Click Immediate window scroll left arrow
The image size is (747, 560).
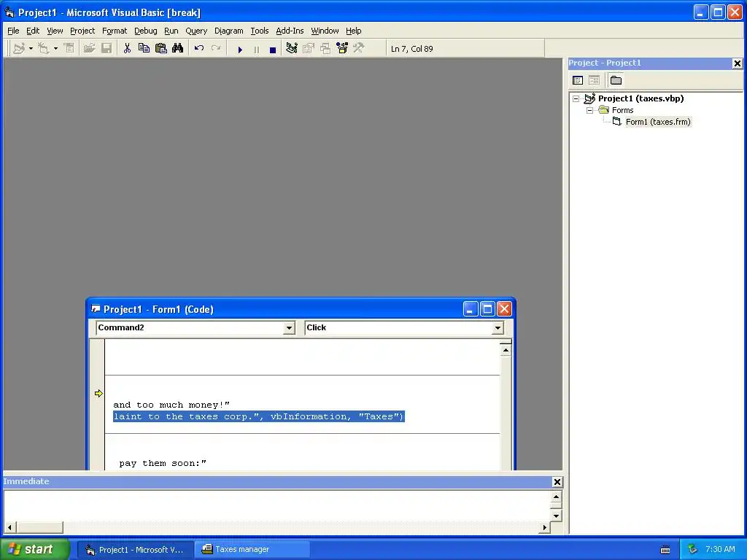tap(9, 527)
